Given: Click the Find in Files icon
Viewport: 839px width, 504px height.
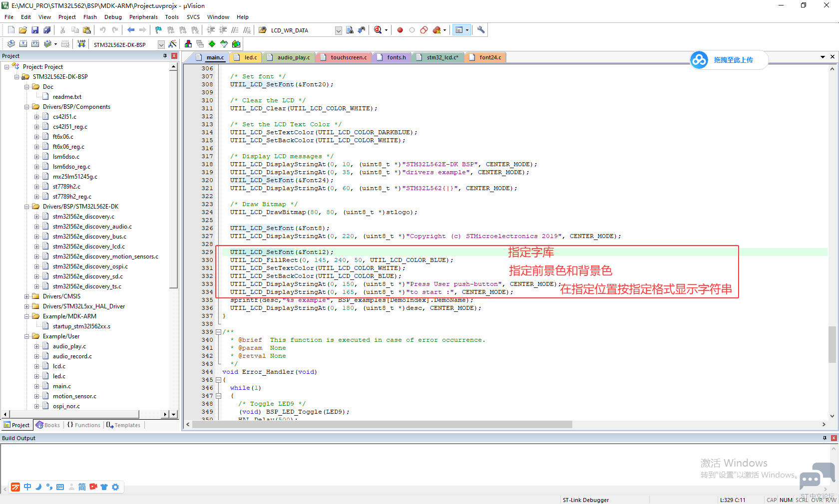Looking at the screenshot, I should point(263,30).
